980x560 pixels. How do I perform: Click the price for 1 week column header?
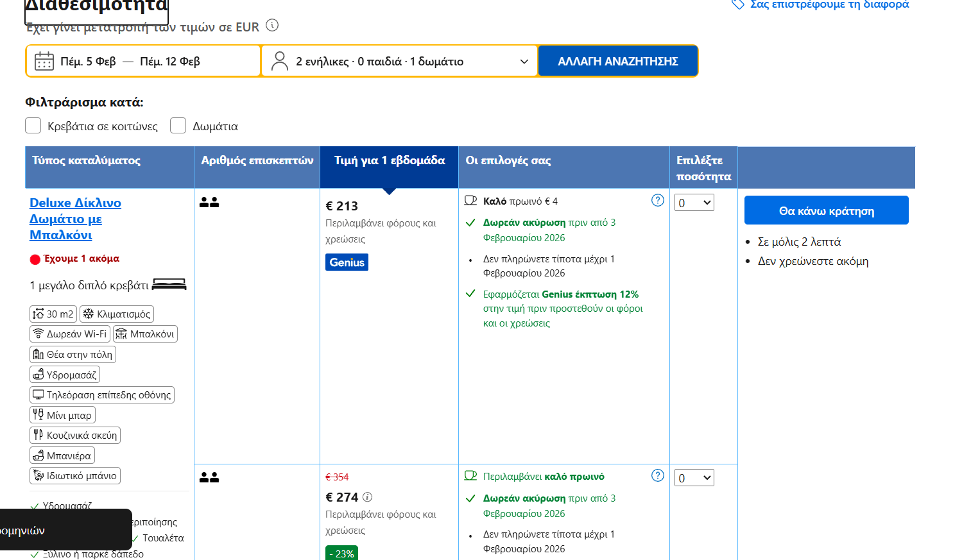[389, 161]
